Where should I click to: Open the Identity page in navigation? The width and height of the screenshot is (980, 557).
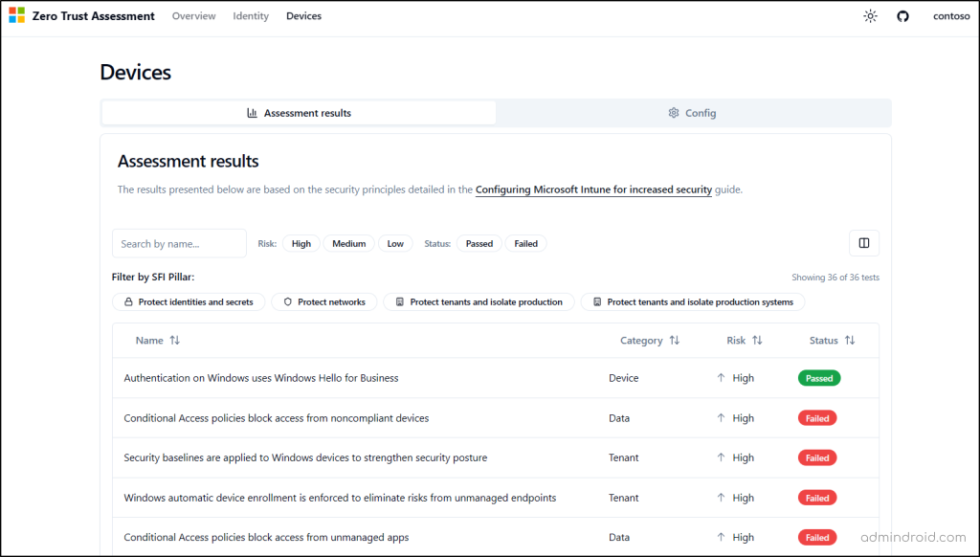(x=251, y=16)
